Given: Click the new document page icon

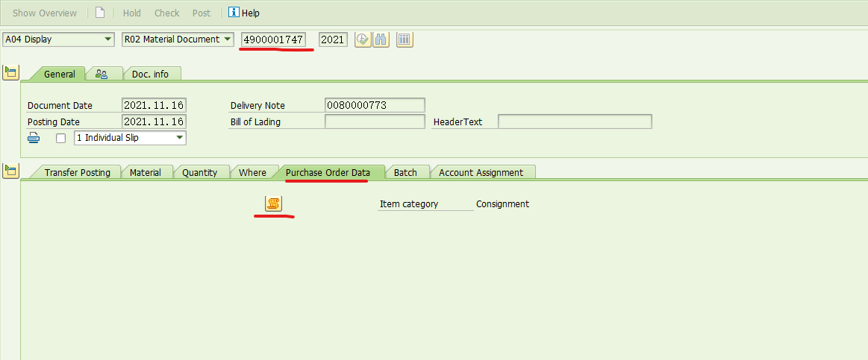Looking at the screenshot, I should (x=100, y=12).
